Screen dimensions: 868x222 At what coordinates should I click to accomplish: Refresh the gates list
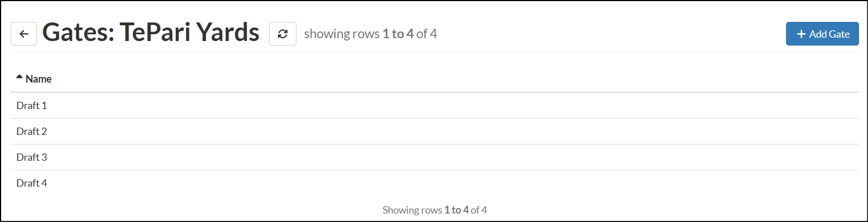pos(282,34)
